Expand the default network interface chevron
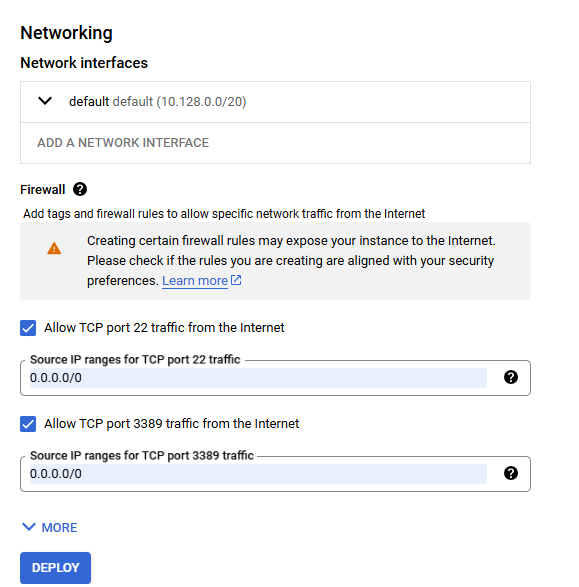579x587 pixels. 45,101
